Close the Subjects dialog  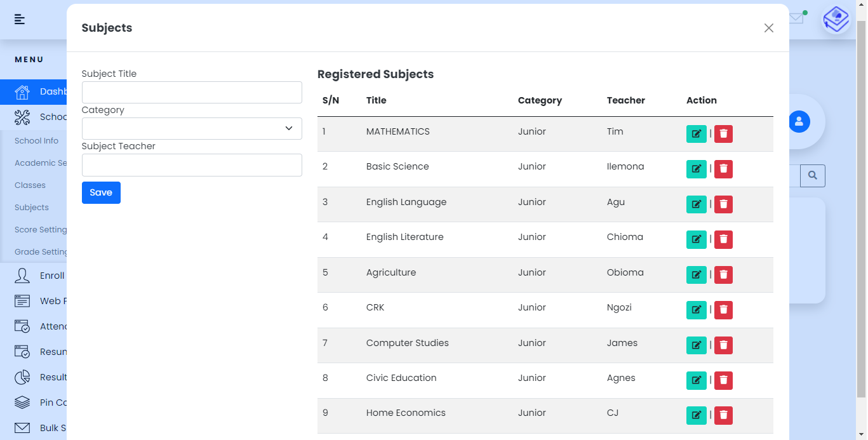(768, 28)
